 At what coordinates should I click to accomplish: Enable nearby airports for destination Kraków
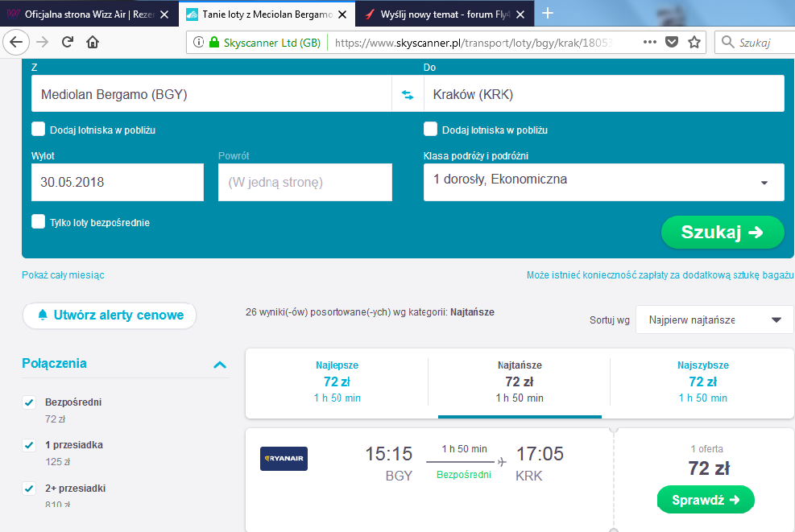point(430,130)
